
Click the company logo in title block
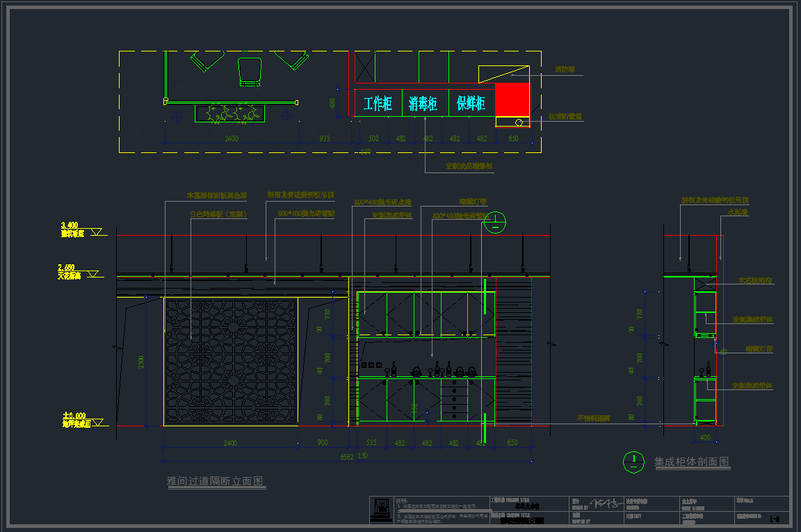pyautogui.click(x=380, y=510)
